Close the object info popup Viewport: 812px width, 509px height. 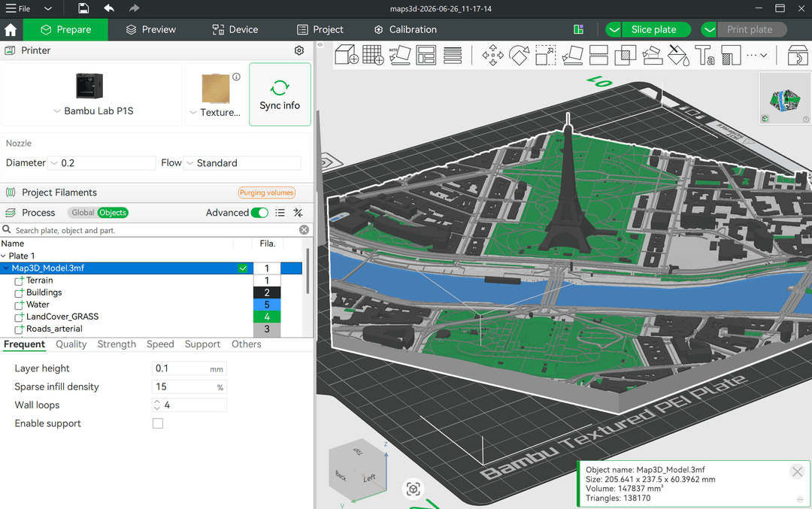click(797, 471)
